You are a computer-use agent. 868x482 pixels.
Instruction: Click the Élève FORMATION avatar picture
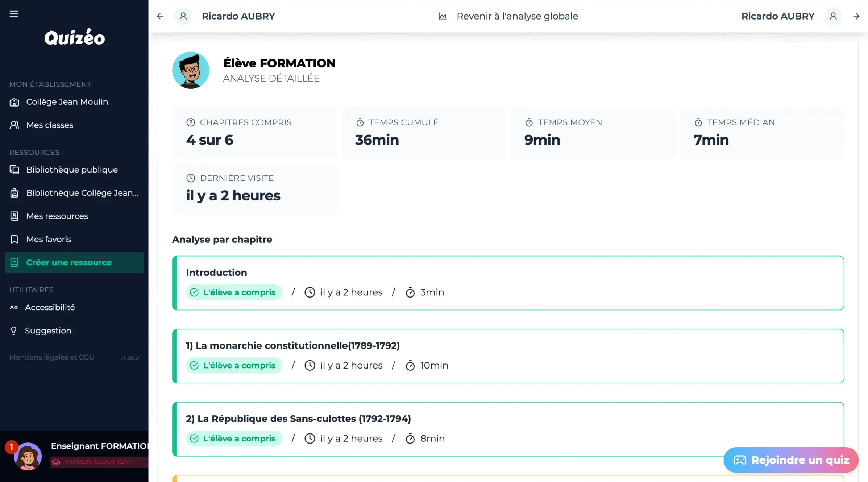[191, 70]
